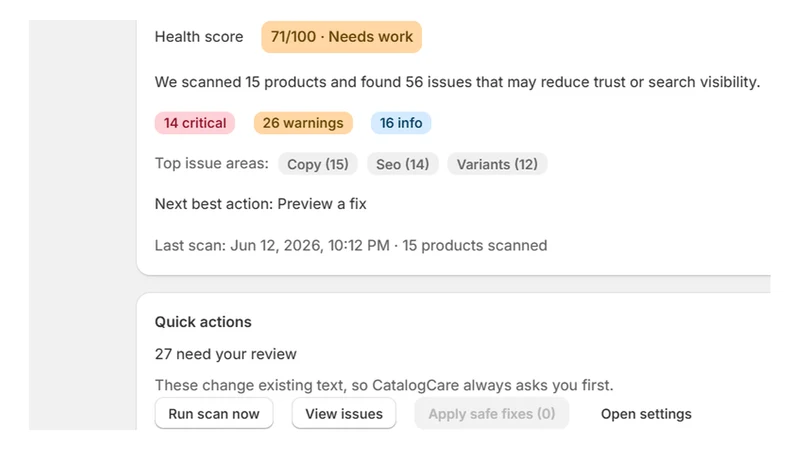Image resolution: width=800 pixels, height=450 pixels.
Task: Click the 16 info badge
Action: (x=401, y=123)
